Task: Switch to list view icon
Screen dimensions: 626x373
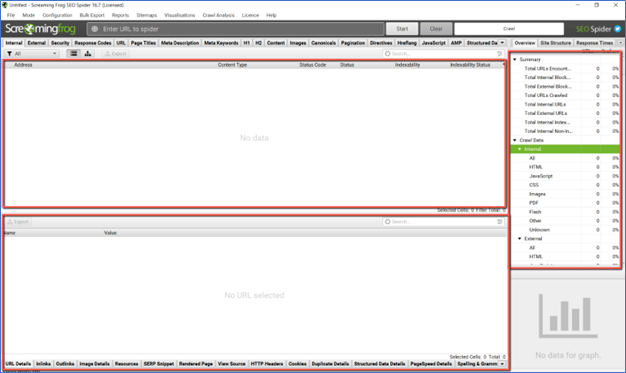Action: pos(73,54)
